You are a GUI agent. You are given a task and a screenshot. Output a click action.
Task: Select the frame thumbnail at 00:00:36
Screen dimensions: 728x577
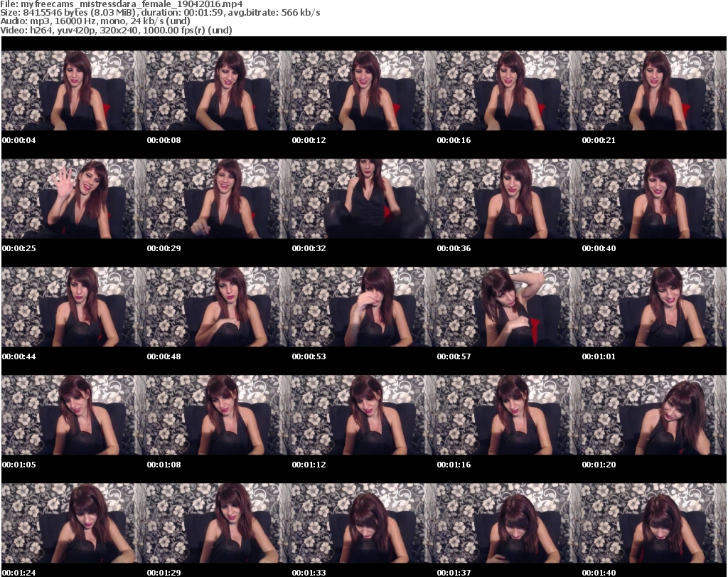(509, 198)
